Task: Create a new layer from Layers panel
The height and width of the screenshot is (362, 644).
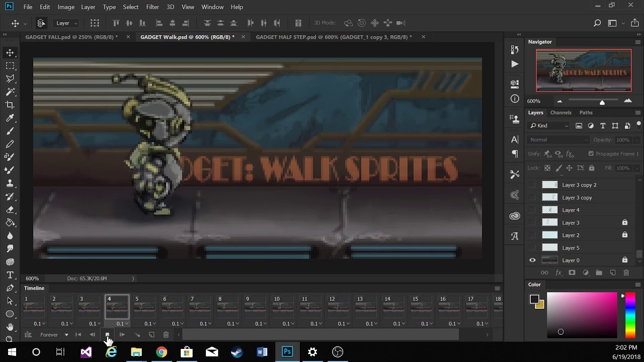Action: click(612, 273)
